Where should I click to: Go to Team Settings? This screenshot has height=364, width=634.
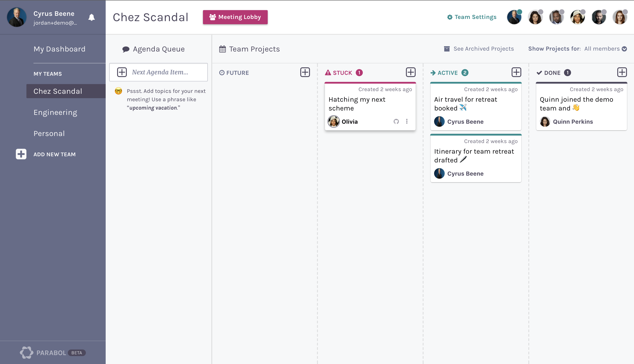click(x=472, y=17)
